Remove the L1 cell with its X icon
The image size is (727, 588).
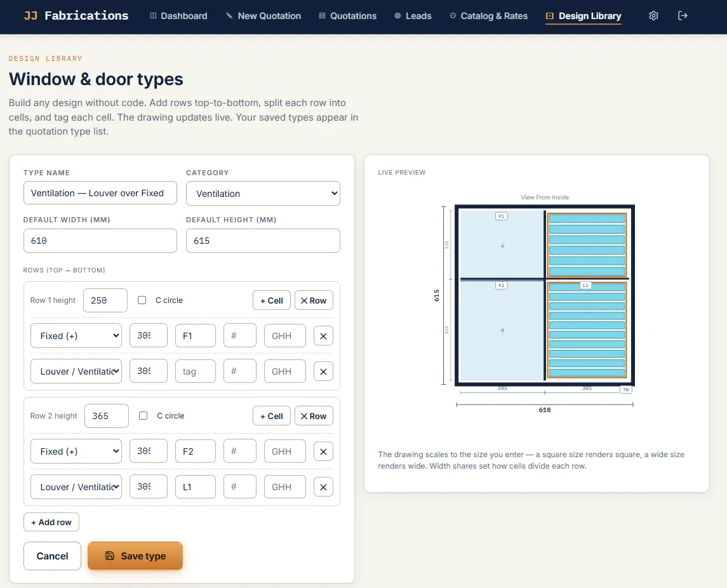click(323, 487)
